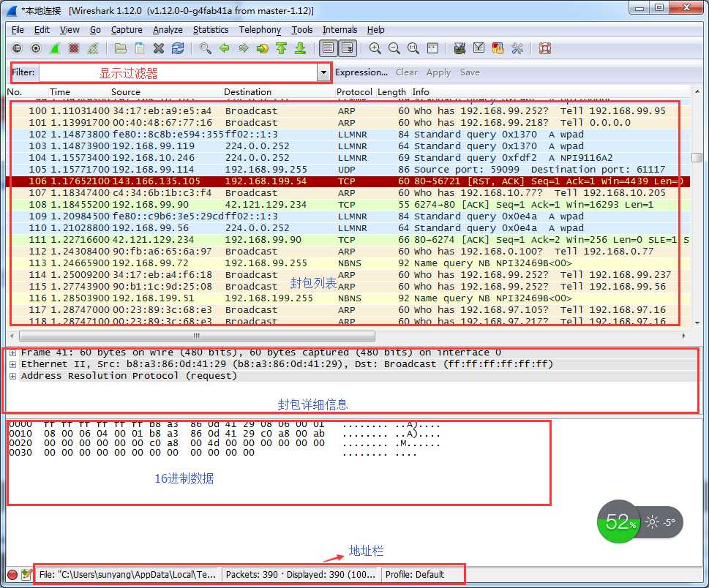Open expert info red circle in status bar
709x588 pixels.
[12, 574]
